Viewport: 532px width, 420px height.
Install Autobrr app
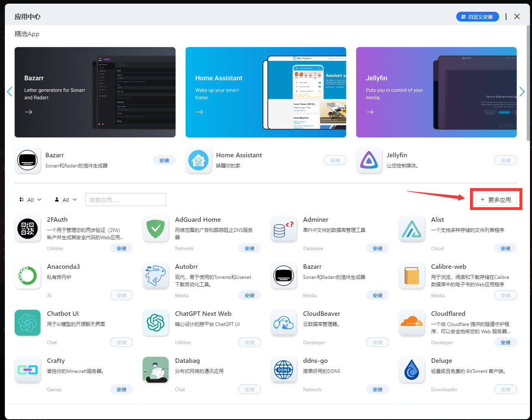(x=250, y=296)
